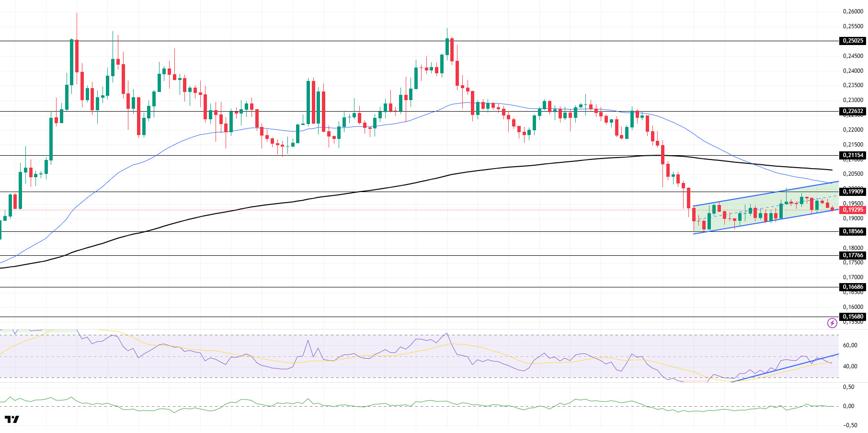868x433 pixels.
Task: Click the TradingView logo
Action: tap(12, 420)
